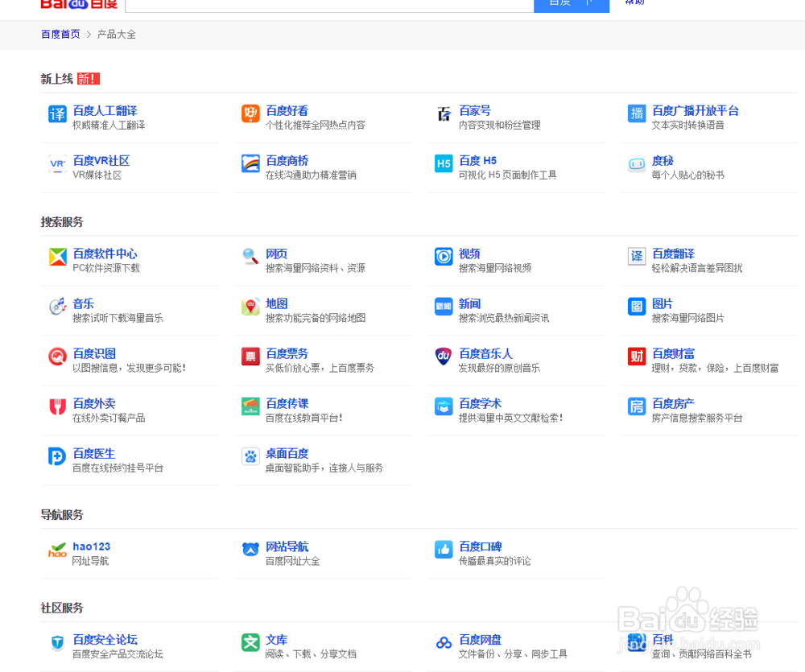Open the 百度学术 title link
Image resolution: width=805 pixels, height=672 pixels.
click(480, 403)
